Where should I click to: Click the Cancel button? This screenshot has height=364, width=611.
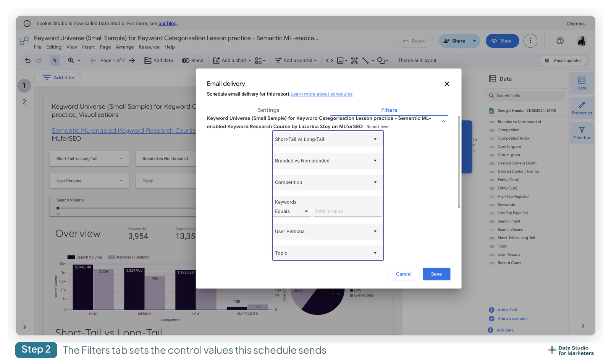point(404,274)
